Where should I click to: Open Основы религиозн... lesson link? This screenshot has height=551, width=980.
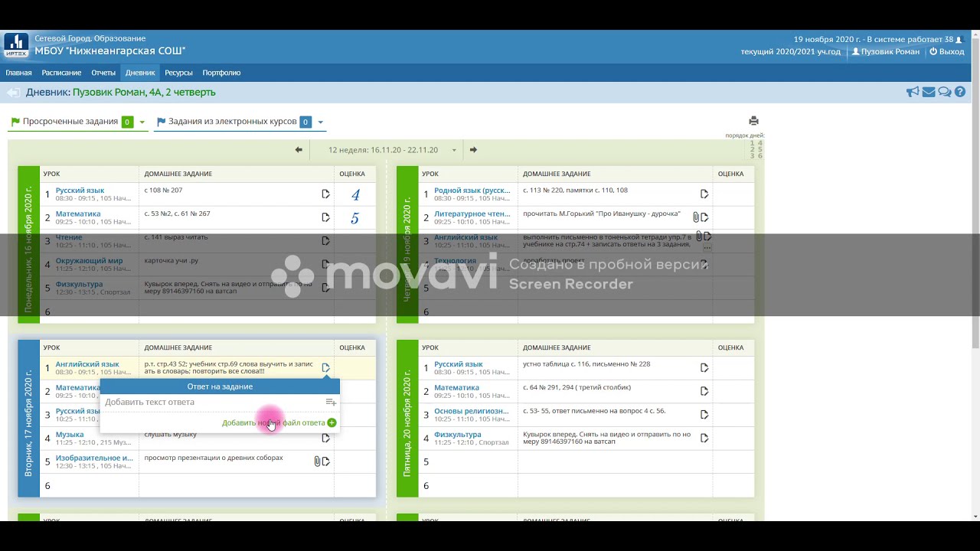pos(472,411)
